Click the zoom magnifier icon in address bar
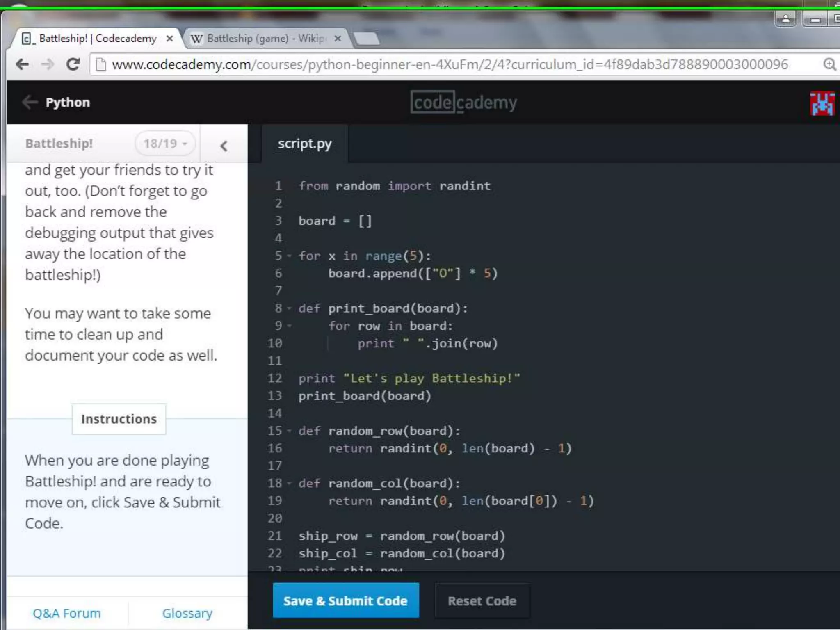Screen dimensions: 840x630 [829, 64]
